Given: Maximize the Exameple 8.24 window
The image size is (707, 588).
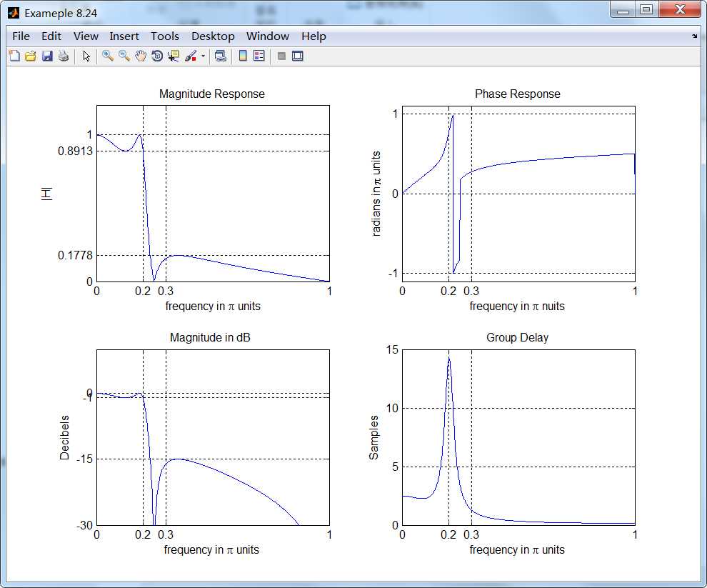Looking at the screenshot, I should click(x=646, y=10).
